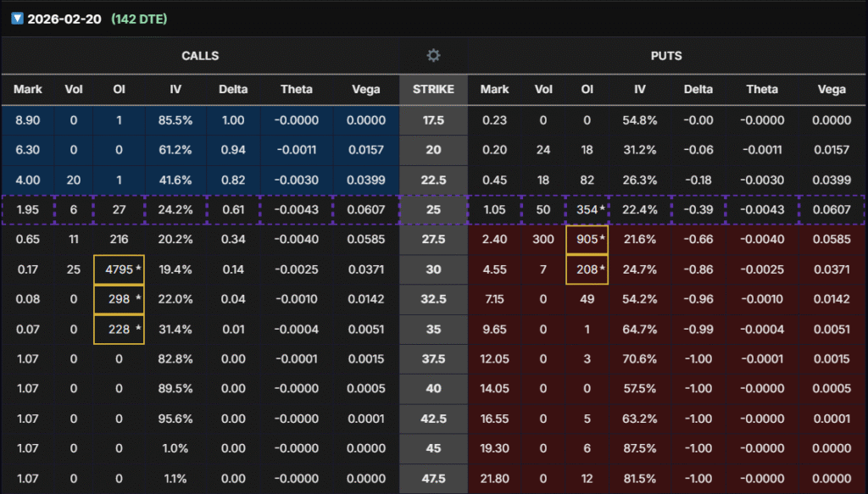Sort puts by the Theta column header
Screen dimensions: 868x494
click(x=762, y=89)
